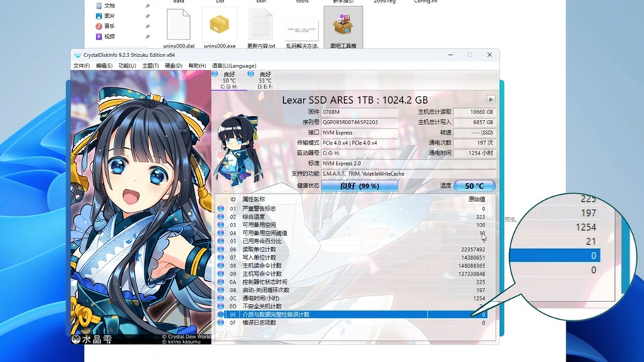Click status icon for 0F 错误日志项数

220,322
